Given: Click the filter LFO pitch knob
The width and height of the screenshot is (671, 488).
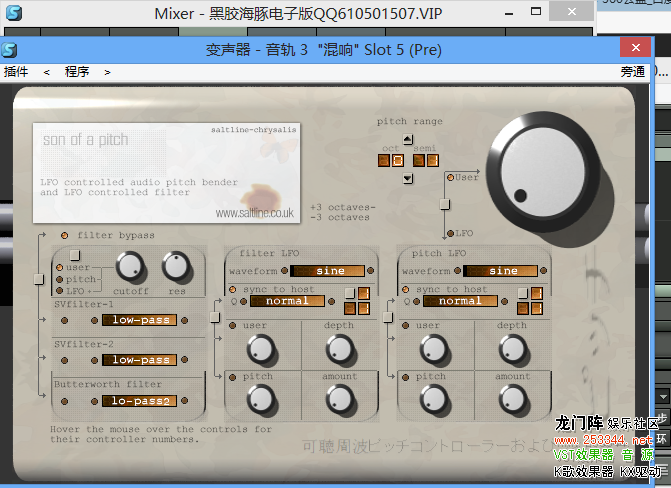Looking at the screenshot, I should pyautogui.click(x=261, y=399).
